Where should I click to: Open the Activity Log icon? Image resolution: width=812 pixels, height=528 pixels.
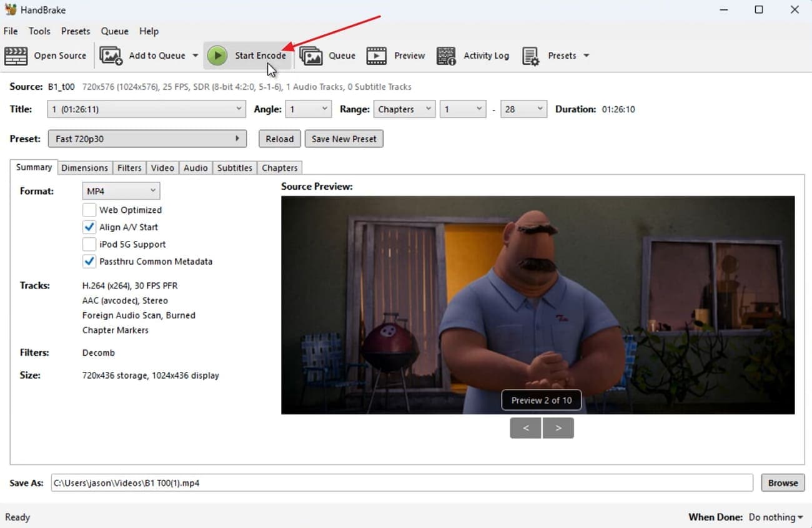[x=446, y=56]
